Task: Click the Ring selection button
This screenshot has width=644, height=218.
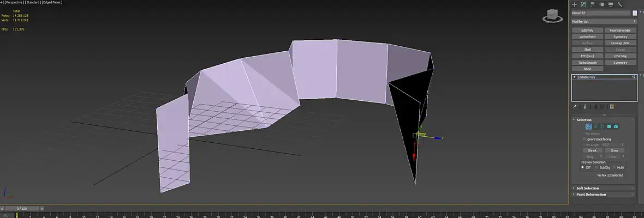Action: 591,156
